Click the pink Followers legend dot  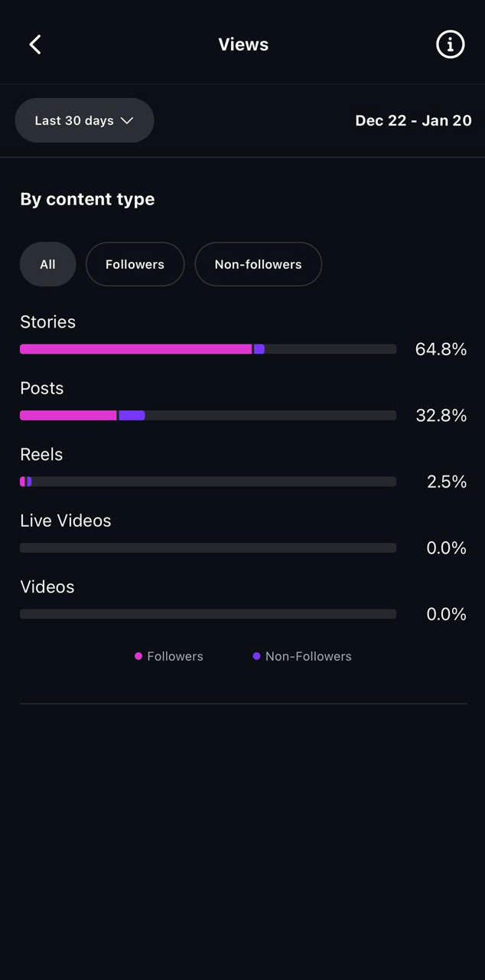[138, 656]
